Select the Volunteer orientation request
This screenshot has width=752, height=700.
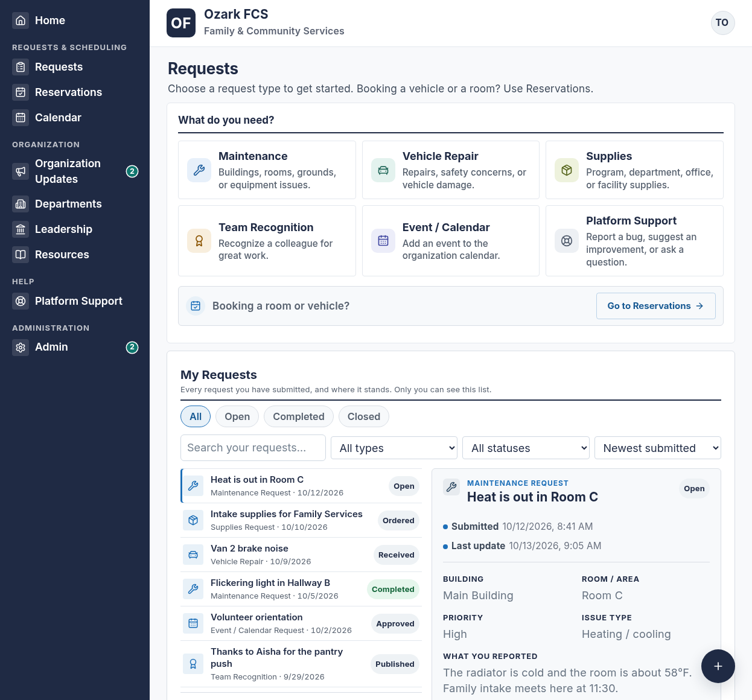click(301, 623)
